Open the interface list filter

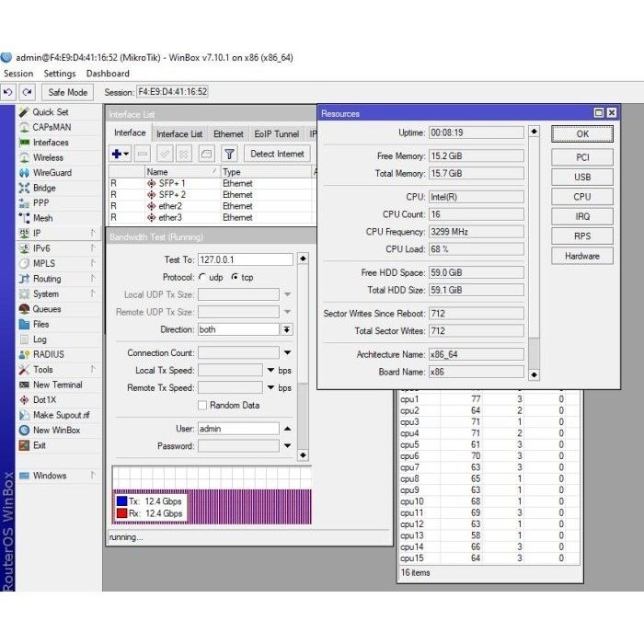click(x=229, y=154)
